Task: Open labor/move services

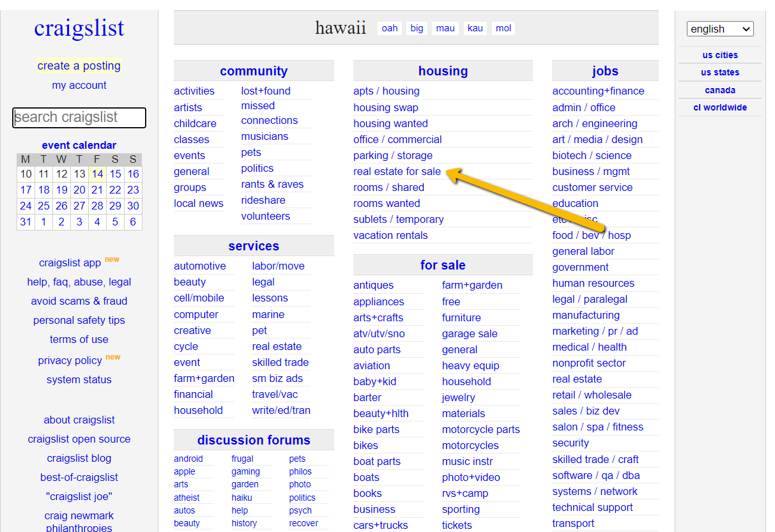Action: tap(278, 266)
